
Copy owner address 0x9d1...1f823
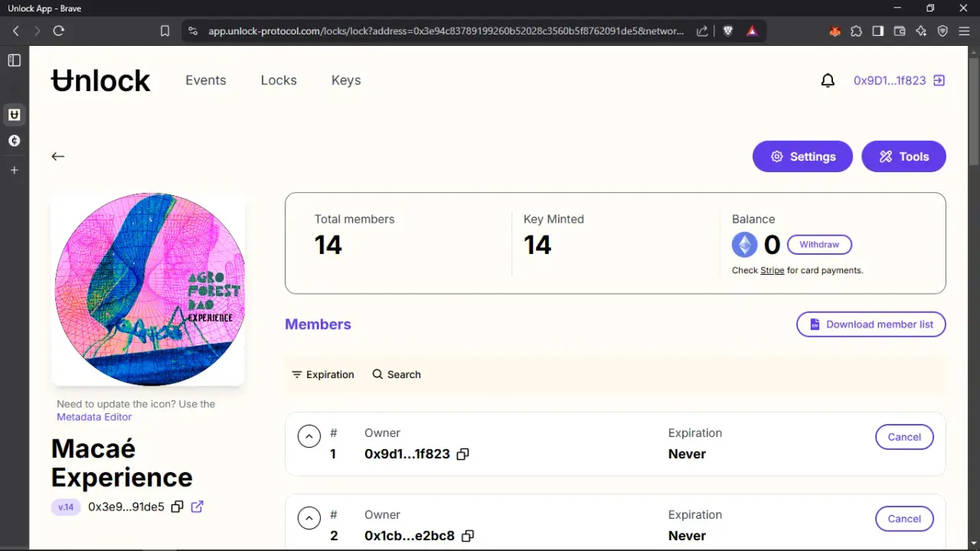click(x=462, y=454)
